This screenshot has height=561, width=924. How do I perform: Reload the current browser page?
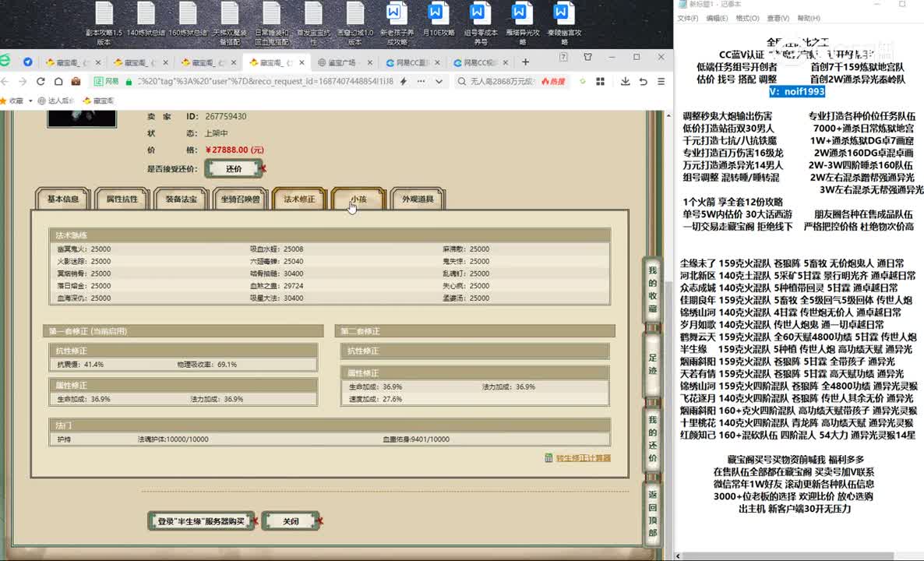coord(41,81)
